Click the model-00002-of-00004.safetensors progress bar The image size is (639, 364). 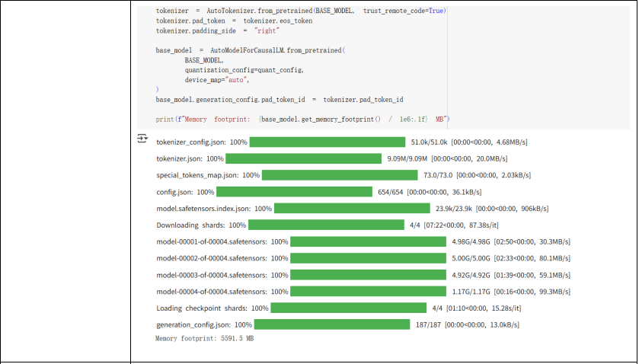[x=369, y=258]
